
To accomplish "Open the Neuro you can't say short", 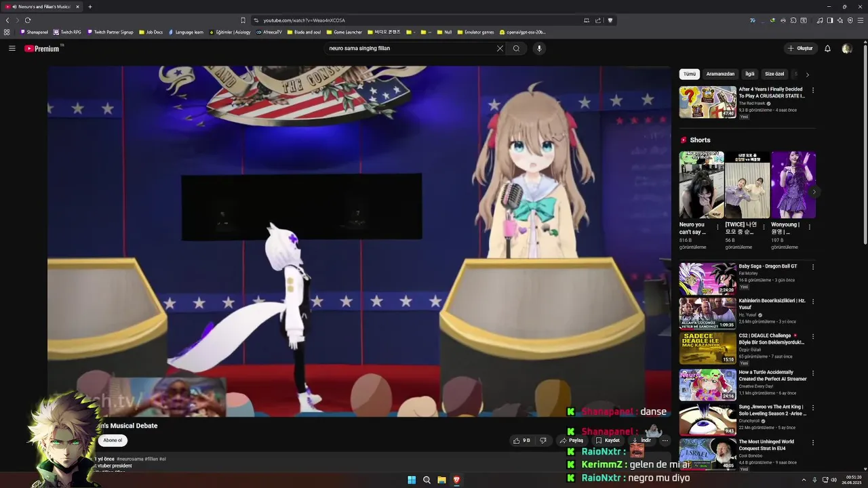I will tap(701, 184).
